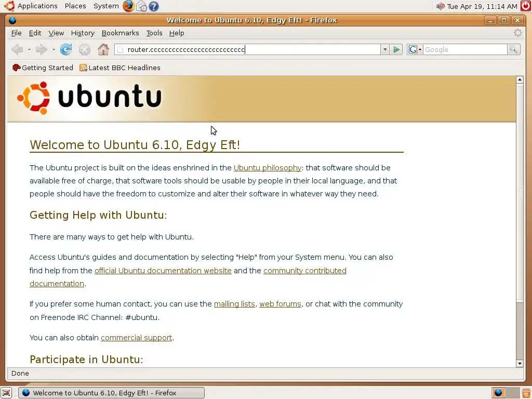
Task: Follow the web forums link
Action: pos(280,303)
